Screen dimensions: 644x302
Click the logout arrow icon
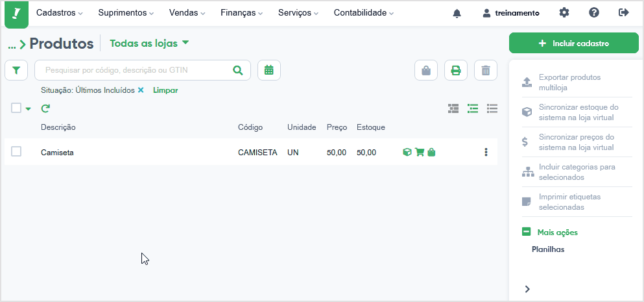(x=623, y=13)
